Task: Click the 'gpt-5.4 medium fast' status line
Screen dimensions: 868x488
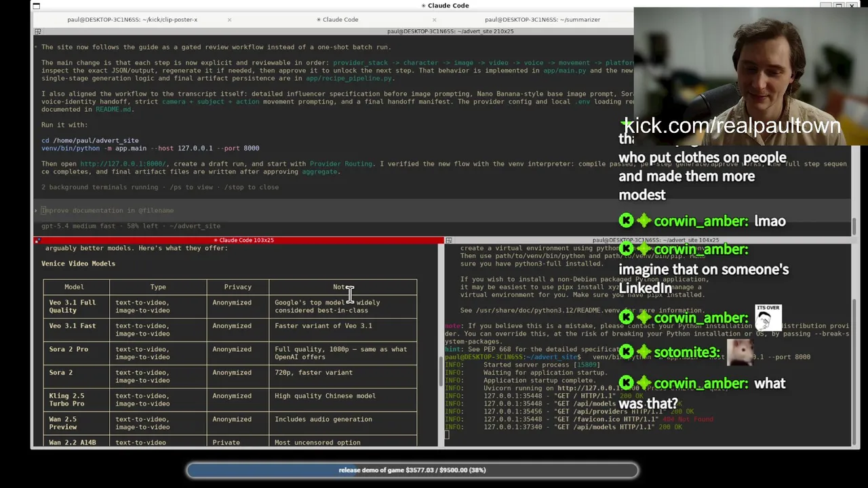Action: tap(130, 226)
